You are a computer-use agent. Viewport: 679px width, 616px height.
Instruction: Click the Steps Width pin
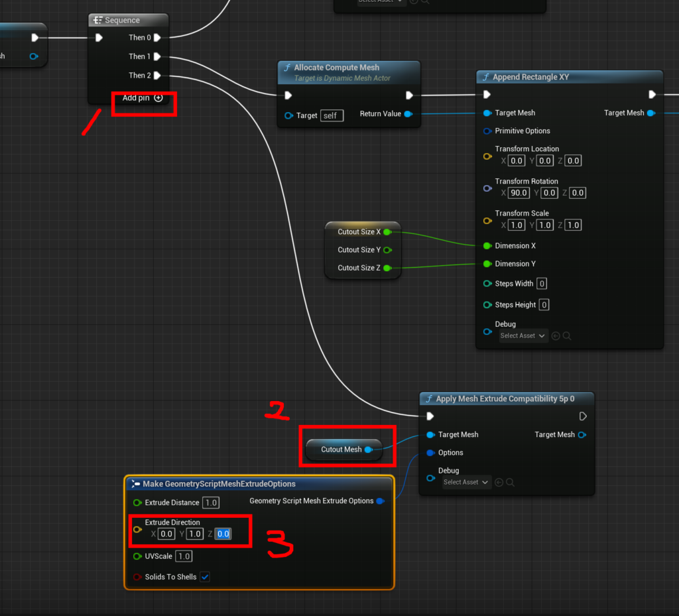pyautogui.click(x=487, y=284)
